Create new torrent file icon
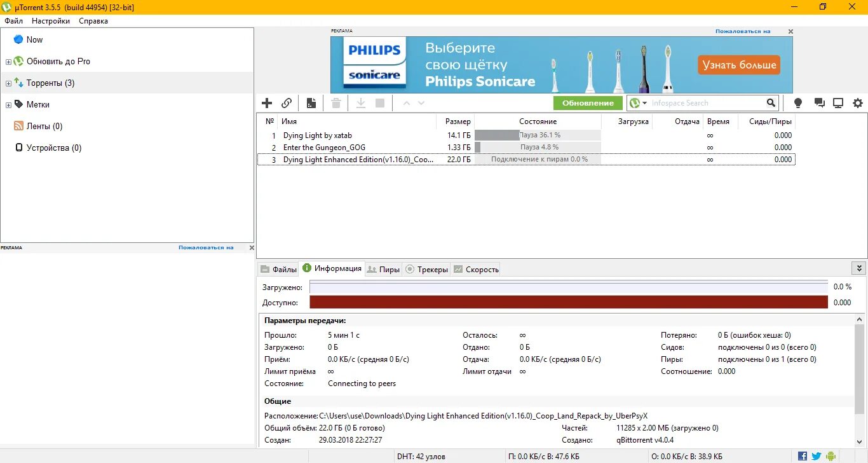The width and height of the screenshot is (868, 463). pyautogui.click(x=311, y=103)
